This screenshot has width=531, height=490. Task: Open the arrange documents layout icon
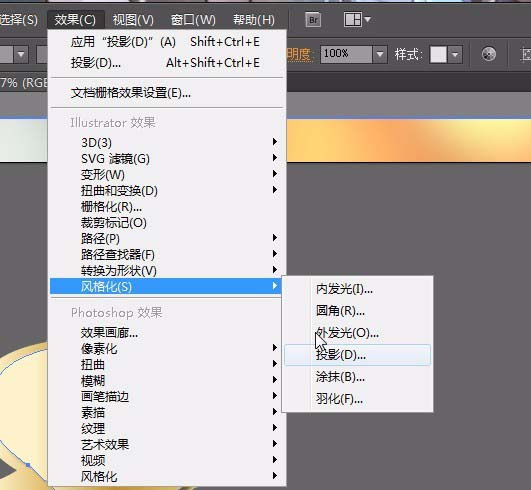(x=353, y=20)
